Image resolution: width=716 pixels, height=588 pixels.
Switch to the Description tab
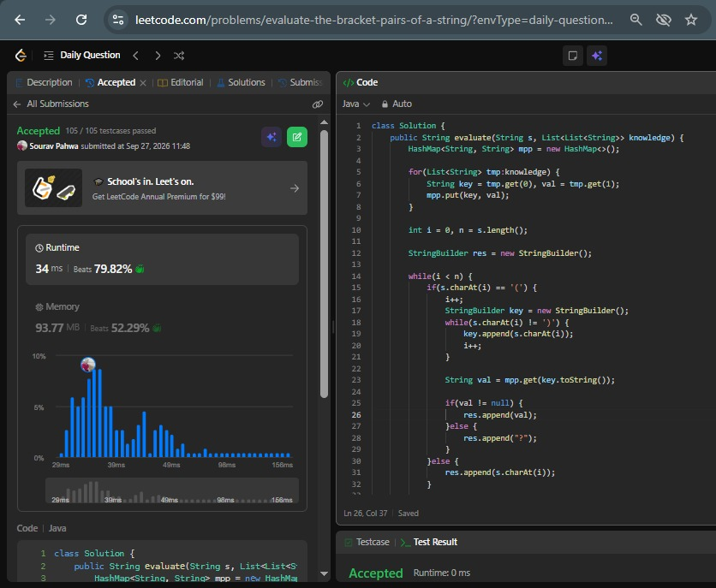(44, 82)
